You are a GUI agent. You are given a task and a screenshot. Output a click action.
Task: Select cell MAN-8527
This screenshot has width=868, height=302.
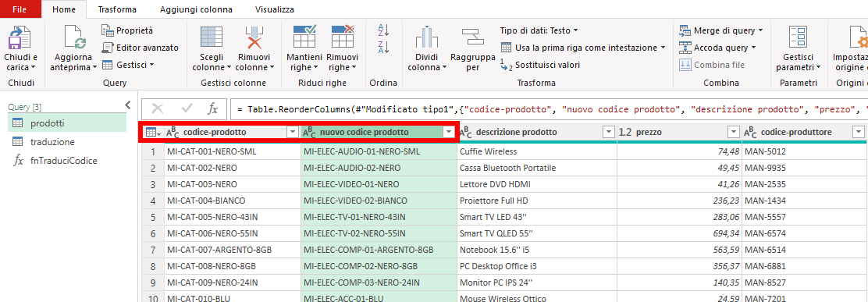[804, 282]
